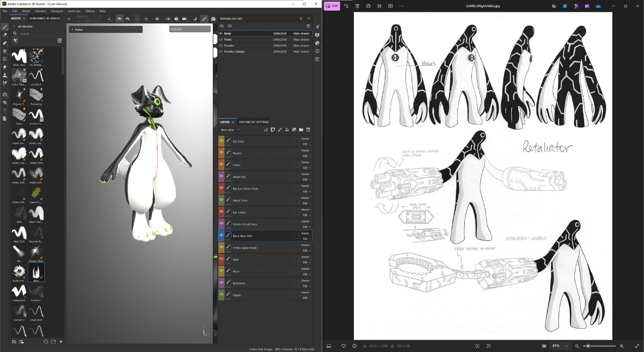
Task: Adjust the Photos zoom slider
Action: [x=588, y=346]
